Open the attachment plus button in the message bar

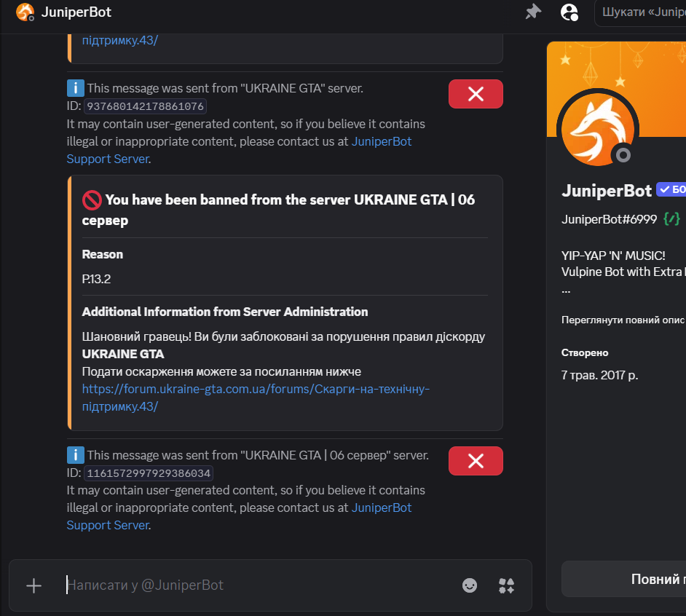tap(33, 585)
